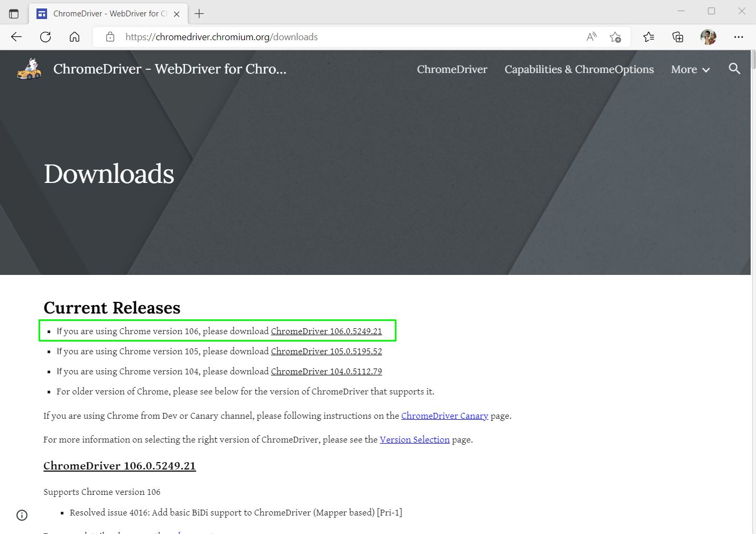Open the tab actions menu icon
Screen dimensions: 756x534
pos(14,14)
